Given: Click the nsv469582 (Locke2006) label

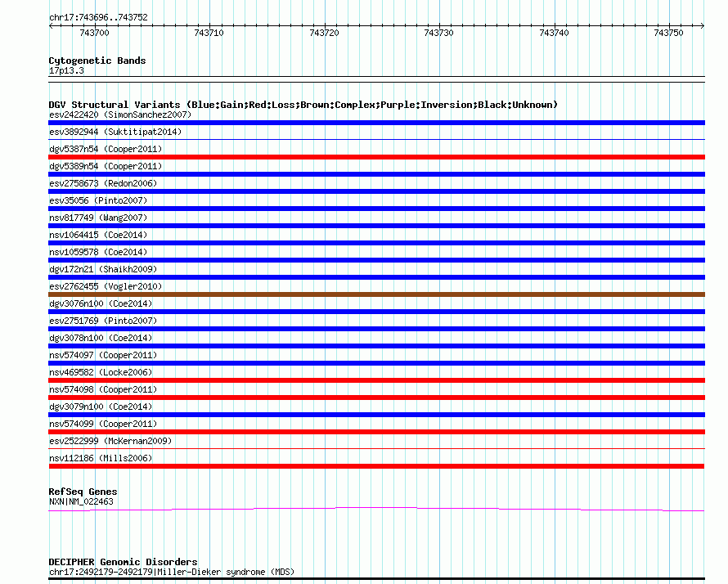Looking at the screenshot, I should pyautogui.click(x=101, y=372).
